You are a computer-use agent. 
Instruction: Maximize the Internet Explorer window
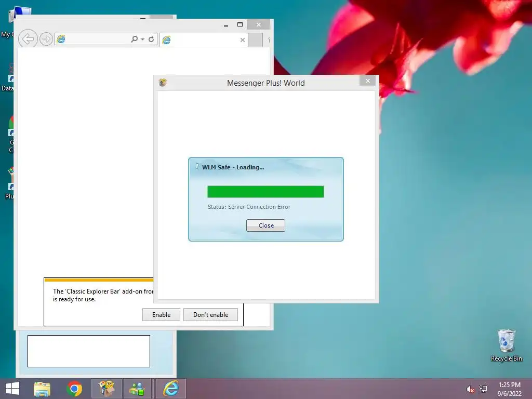click(x=240, y=24)
